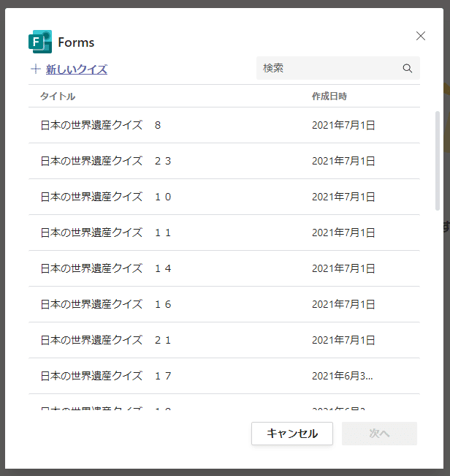This screenshot has height=476, width=450.
Task: Click the タイトル column header
Action: [x=58, y=97]
